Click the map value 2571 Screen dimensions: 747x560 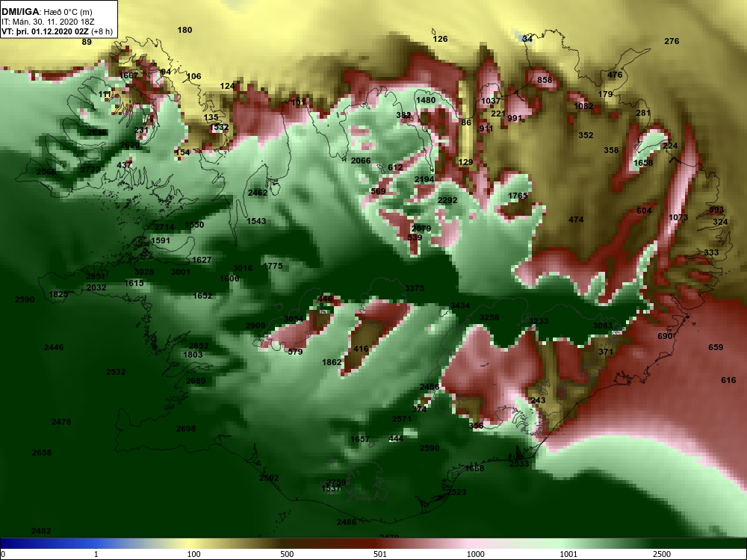click(x=402, y=419)
